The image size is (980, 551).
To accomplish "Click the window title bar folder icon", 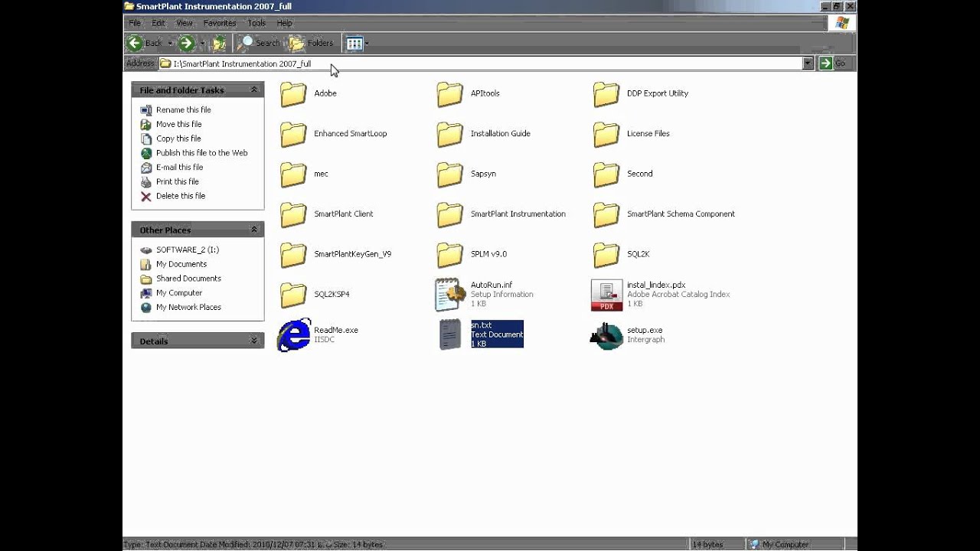I will (129, 6).
